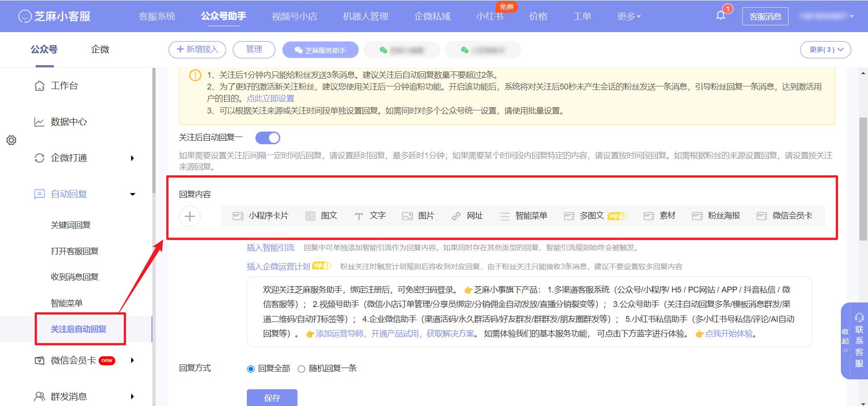Viewport: 868px width, 406px height.
Task: Click the settings gear icon on left edge
Action: click(x=11, y=140)
